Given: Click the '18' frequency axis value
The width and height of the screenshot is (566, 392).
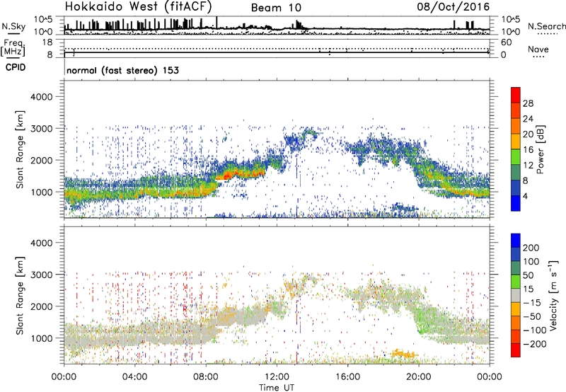Looking at the screenshot, I should tap(47, 42).
